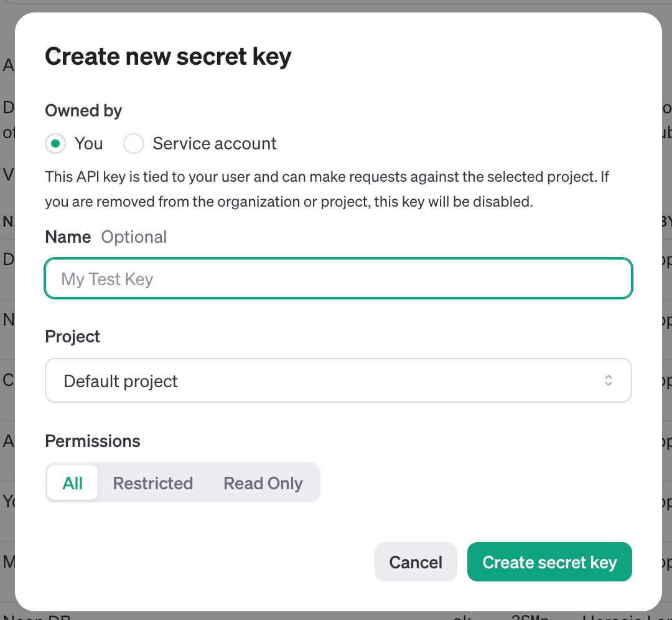This screenshot has width=672, height=620.
Task: Click the "Create secret key" button
Action: [x=549, y=561]
